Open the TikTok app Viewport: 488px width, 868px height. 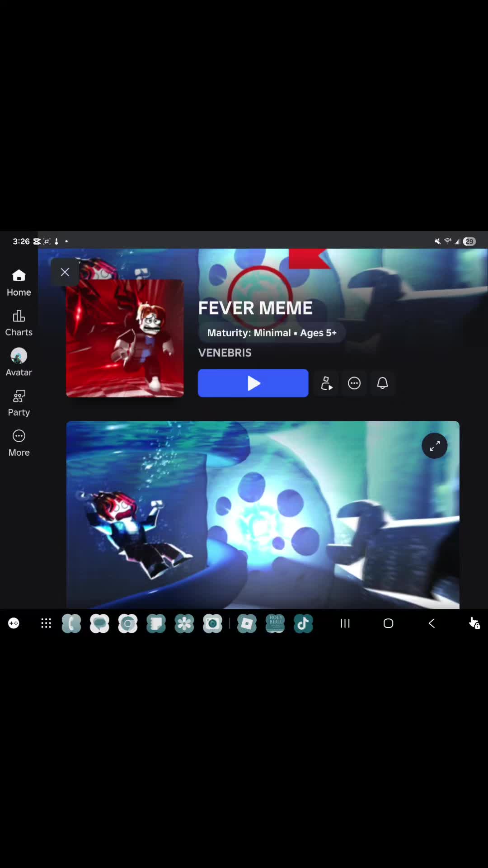click(x=303, y=623)
